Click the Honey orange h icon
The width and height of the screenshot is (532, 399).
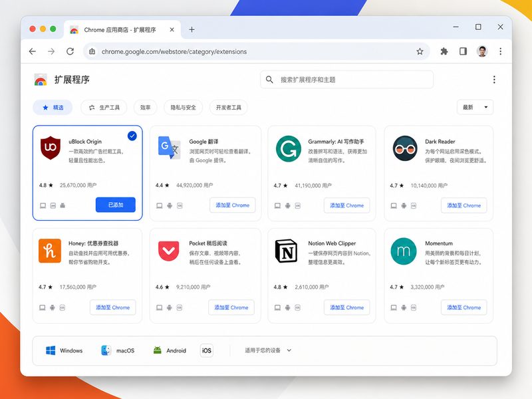click(50, 251)
